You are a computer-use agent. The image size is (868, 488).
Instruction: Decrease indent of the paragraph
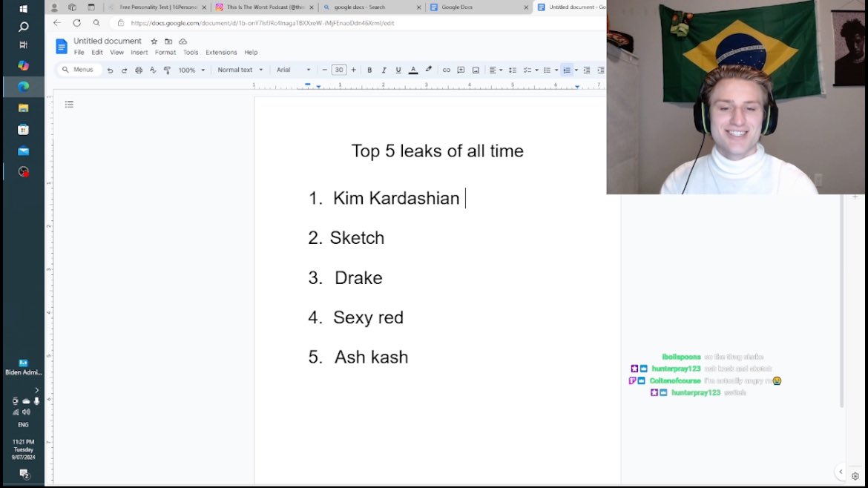click(x=587, y=70)
